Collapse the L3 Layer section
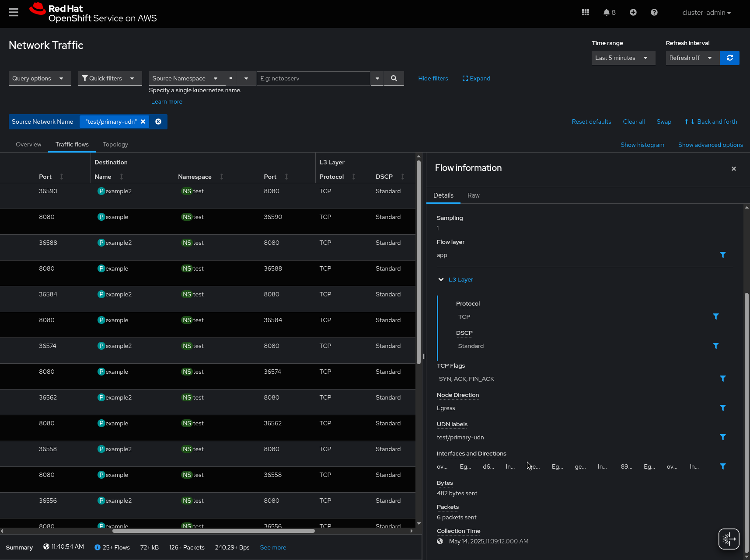Image resolution: width=750 pixels, height=560 pixels. [x=441, y=279]
